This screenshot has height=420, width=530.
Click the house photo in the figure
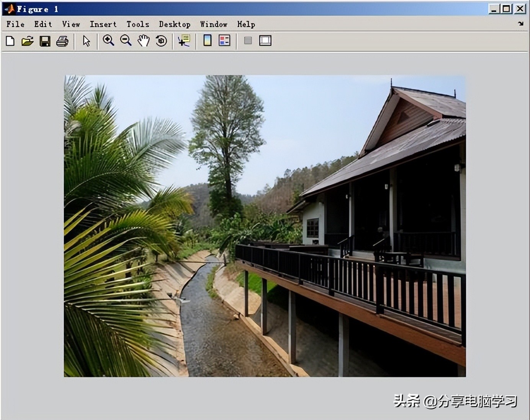(265, 226)
